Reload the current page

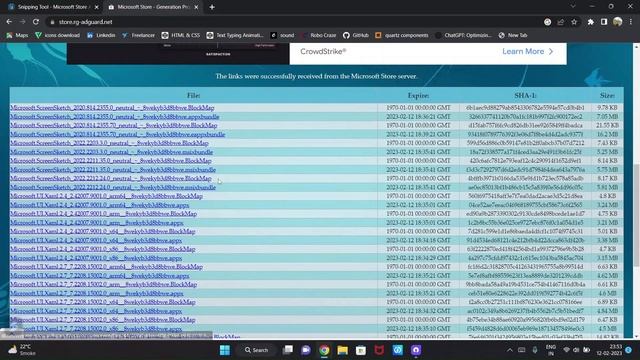(x=36, y=22)
